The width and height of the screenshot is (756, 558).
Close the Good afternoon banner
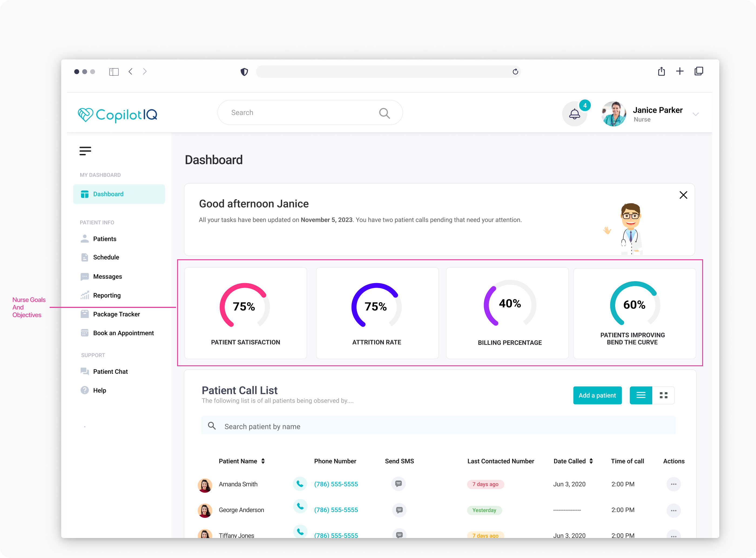point(683,195)
